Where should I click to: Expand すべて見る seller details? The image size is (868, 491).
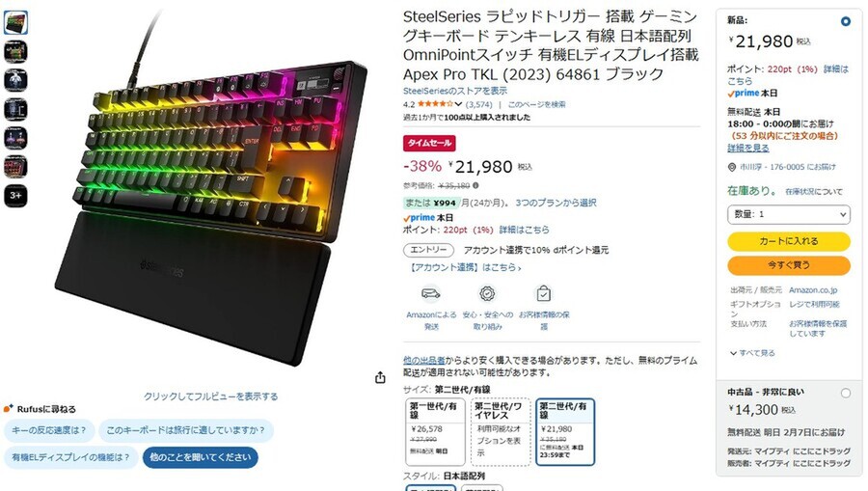click(752, 353)
